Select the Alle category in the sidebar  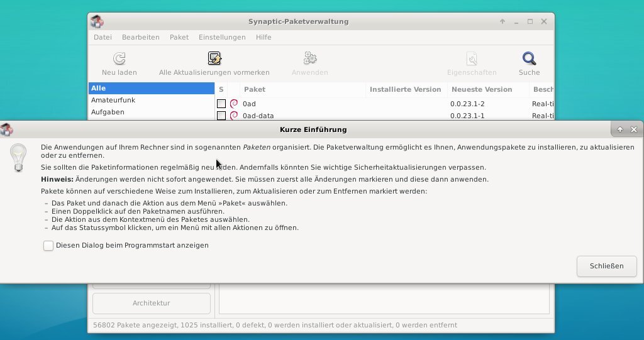pyautogui.click(x=151, y=88)
